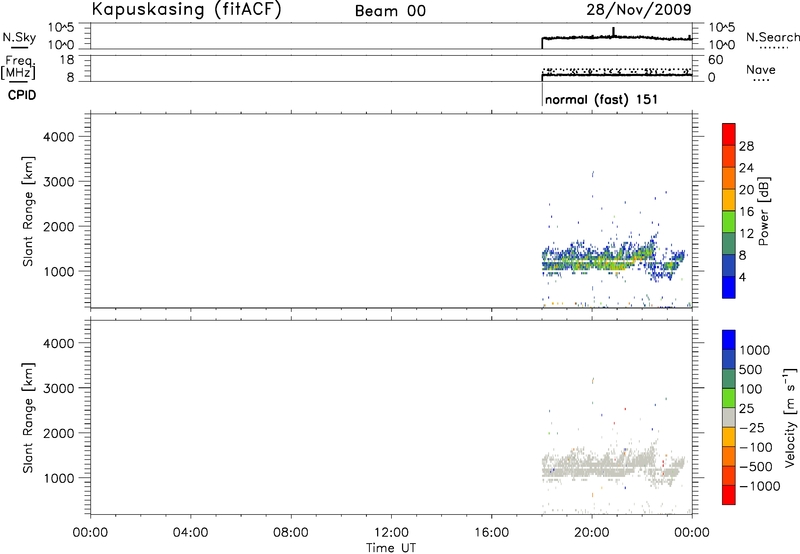Pick the teal 8-12 dB Power colorbar segment
The image size is (800, 554).
point(729,243)
